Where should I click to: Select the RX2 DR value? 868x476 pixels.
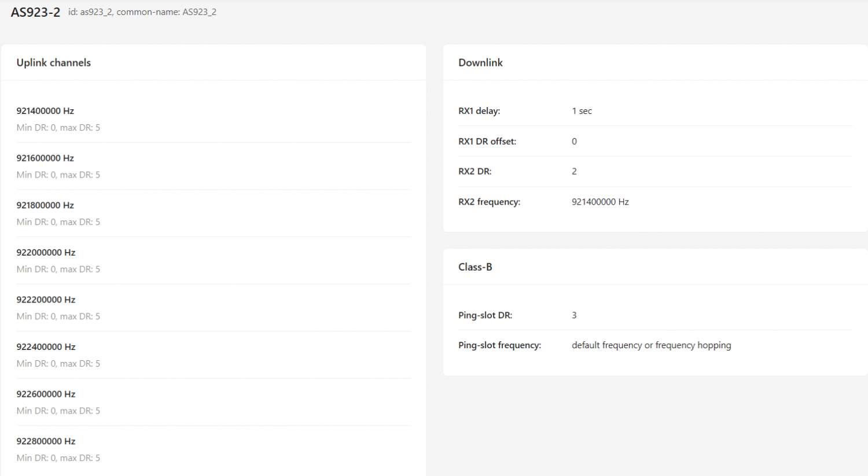574,171
